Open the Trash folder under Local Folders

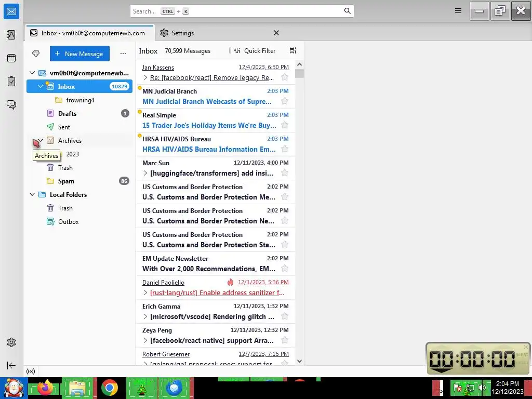(79, 208)
